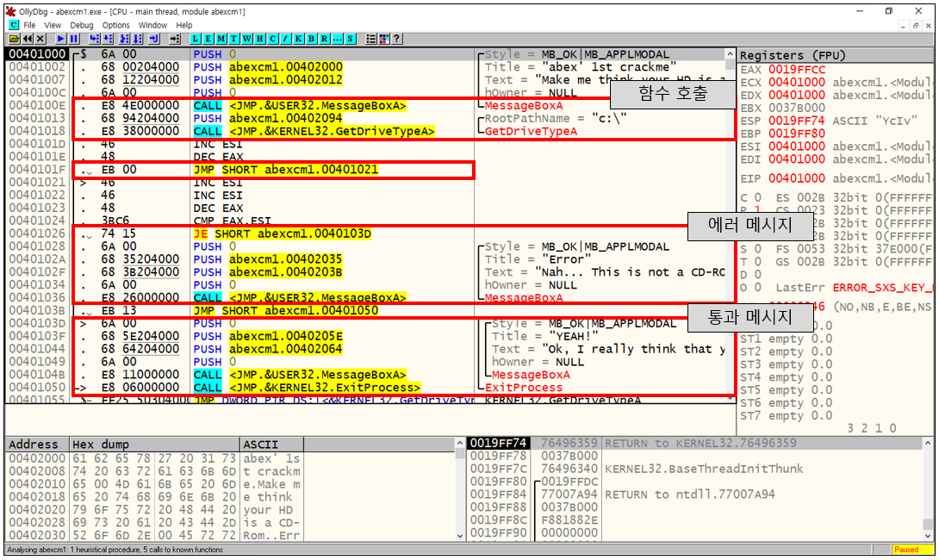This screenshot has width=939, height=560.
Task: Click the Go to address icon
Action: (175, 39)
